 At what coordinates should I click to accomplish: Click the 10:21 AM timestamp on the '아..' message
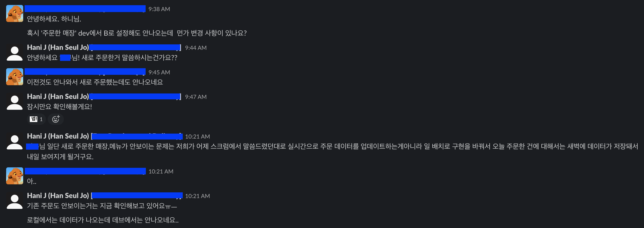pos(161,171)
